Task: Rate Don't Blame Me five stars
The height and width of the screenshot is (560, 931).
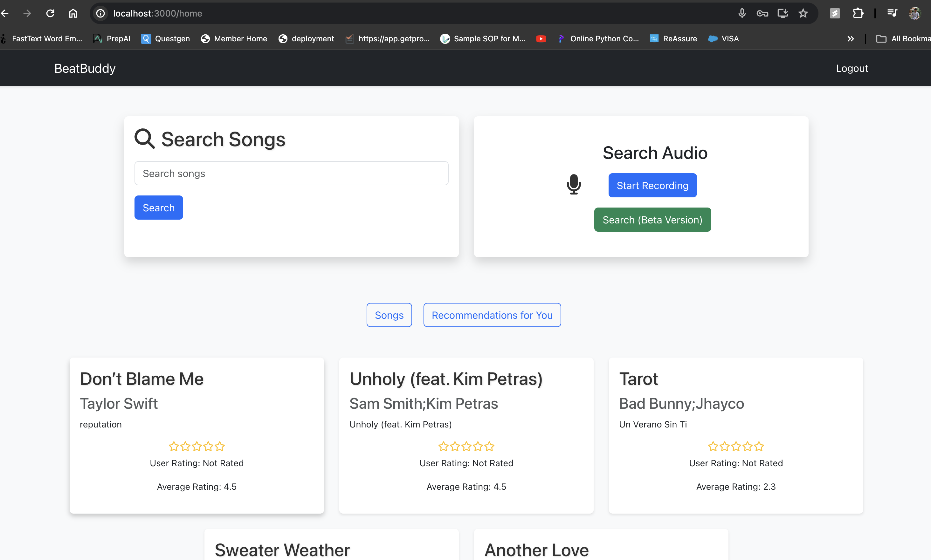Action: (220, 447)
